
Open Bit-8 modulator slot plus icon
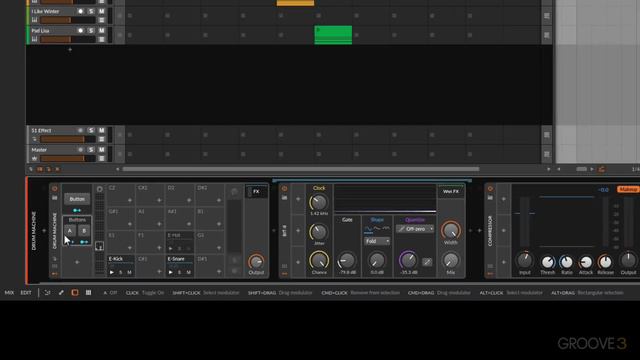[298, 199]
